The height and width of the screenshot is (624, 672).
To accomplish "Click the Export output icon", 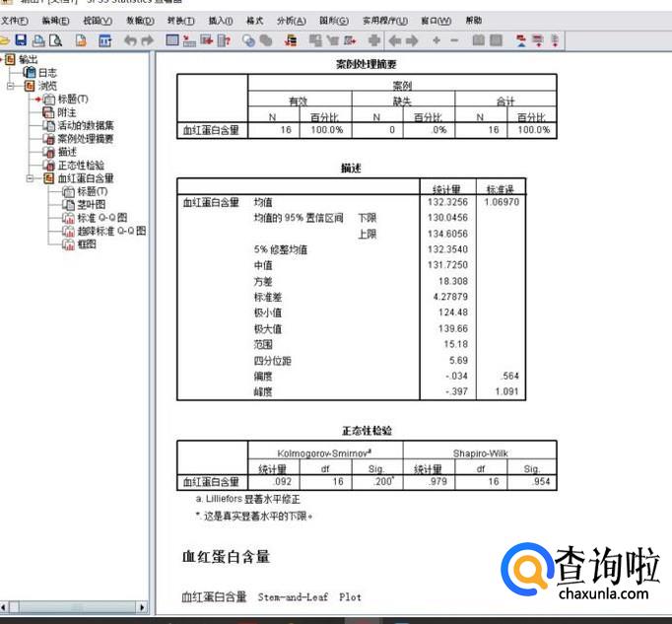I will coord(81,40).
